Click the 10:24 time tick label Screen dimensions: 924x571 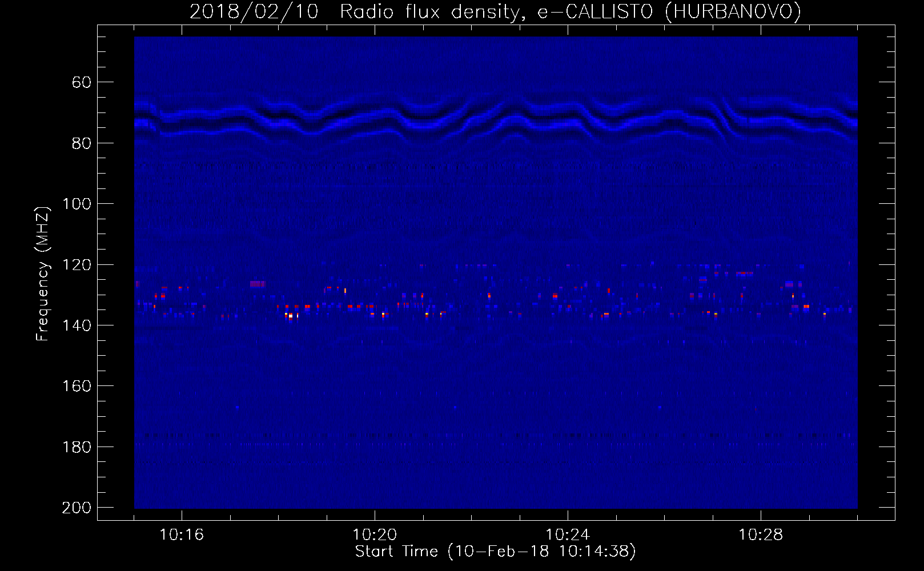coord(568,535)
